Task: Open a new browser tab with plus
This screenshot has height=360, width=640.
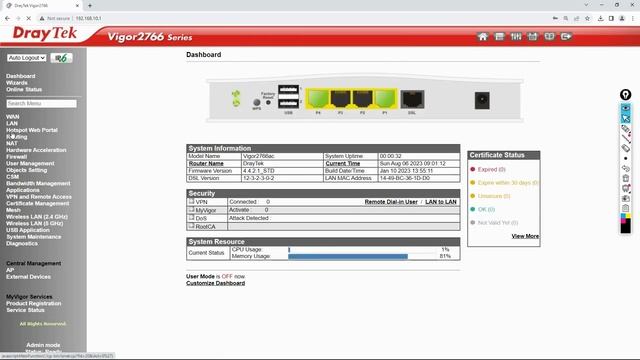Action: click(x=90, y=6)
